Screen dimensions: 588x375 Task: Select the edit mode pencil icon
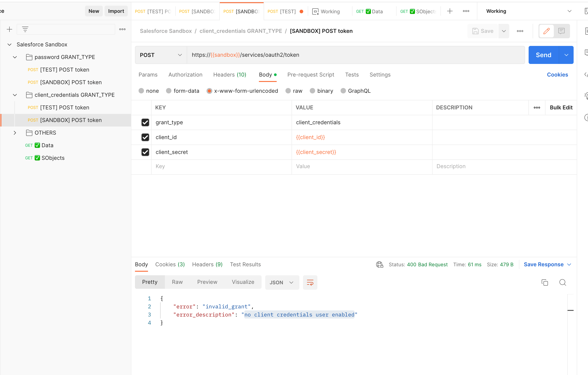click(x=546, y=31)
